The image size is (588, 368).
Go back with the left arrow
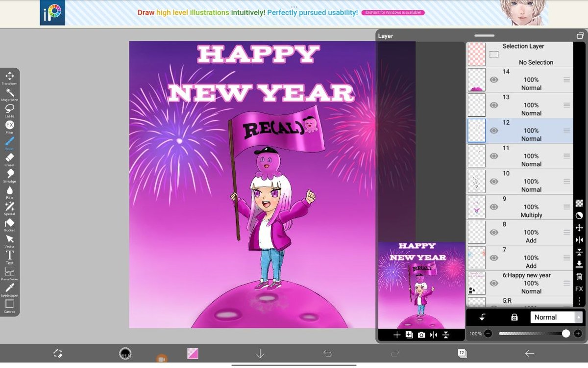(x=529, y=353)
